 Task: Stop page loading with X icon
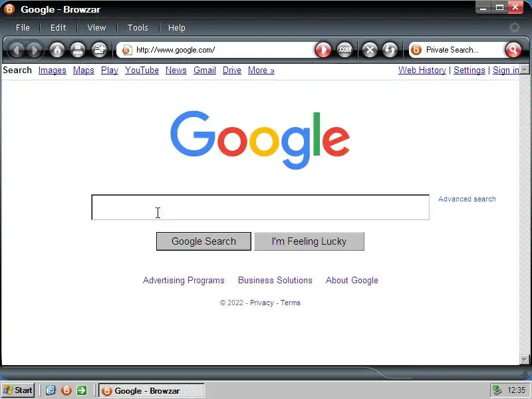click(x=370, y=51)
